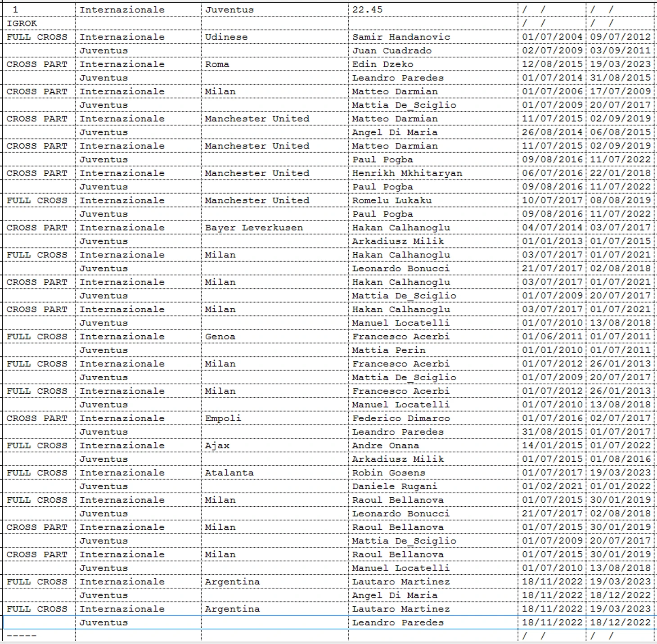Select the date 01/07/2016
Screen dimensions: 657x644
(x=552, y=418)
